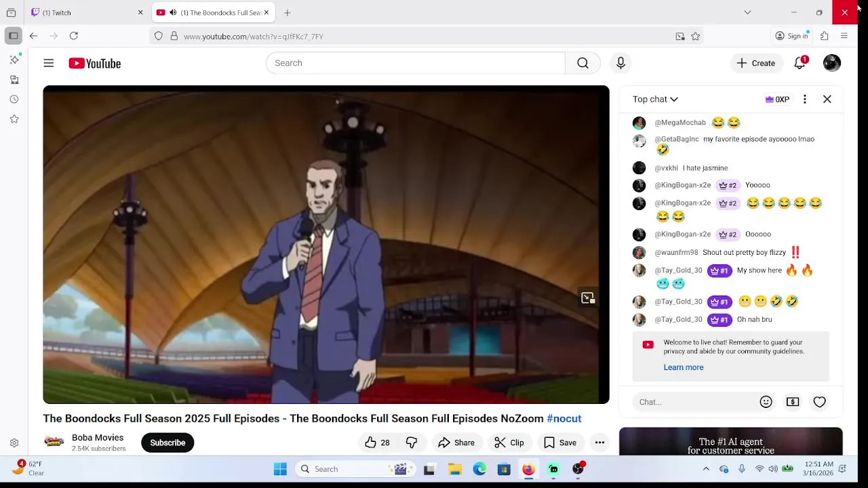Click the search magnifier button

pos(583,63)
